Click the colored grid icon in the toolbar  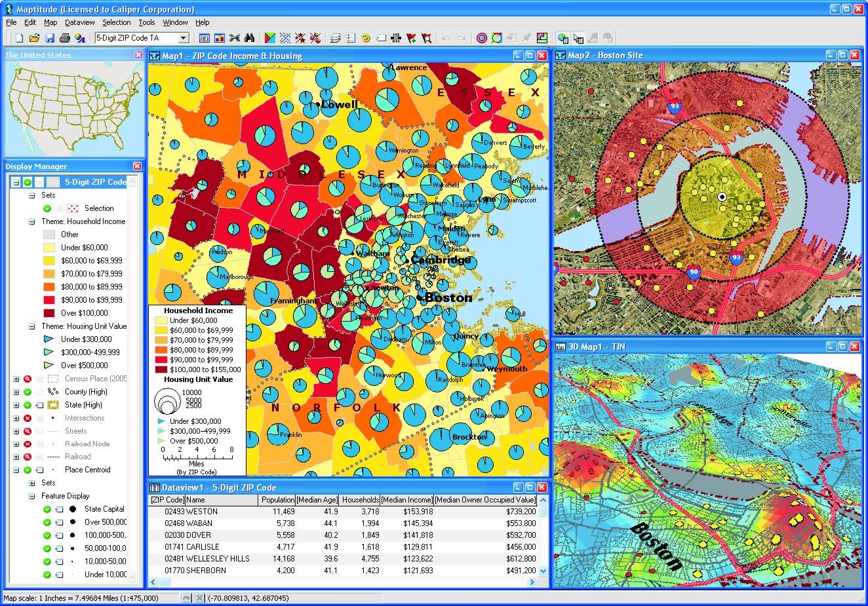[542, 38]
